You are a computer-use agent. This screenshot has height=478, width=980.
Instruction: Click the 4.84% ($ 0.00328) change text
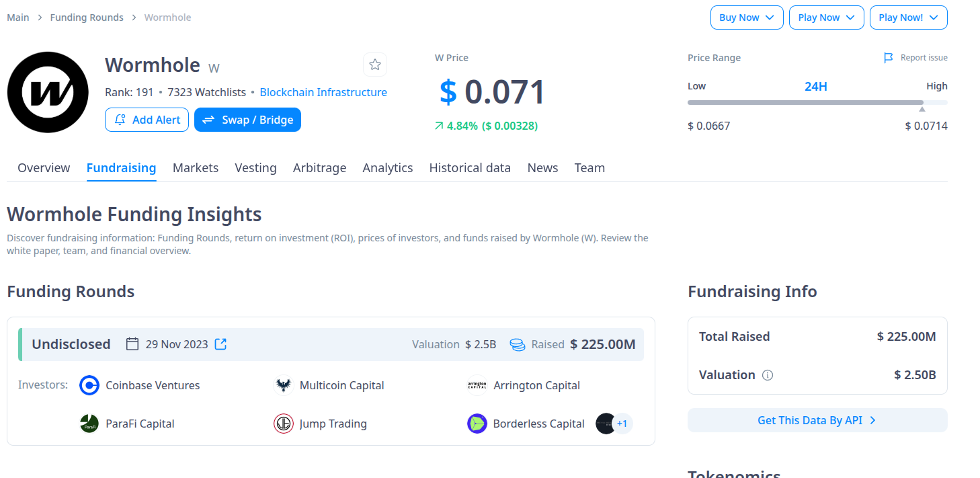(x=492, y=126)
